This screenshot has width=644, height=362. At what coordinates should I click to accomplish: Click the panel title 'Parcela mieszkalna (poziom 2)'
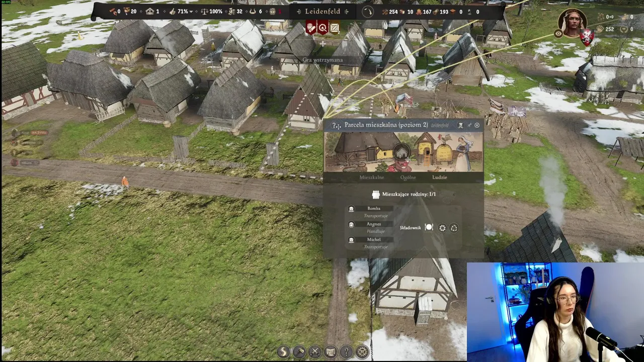[x=386, y=125]
